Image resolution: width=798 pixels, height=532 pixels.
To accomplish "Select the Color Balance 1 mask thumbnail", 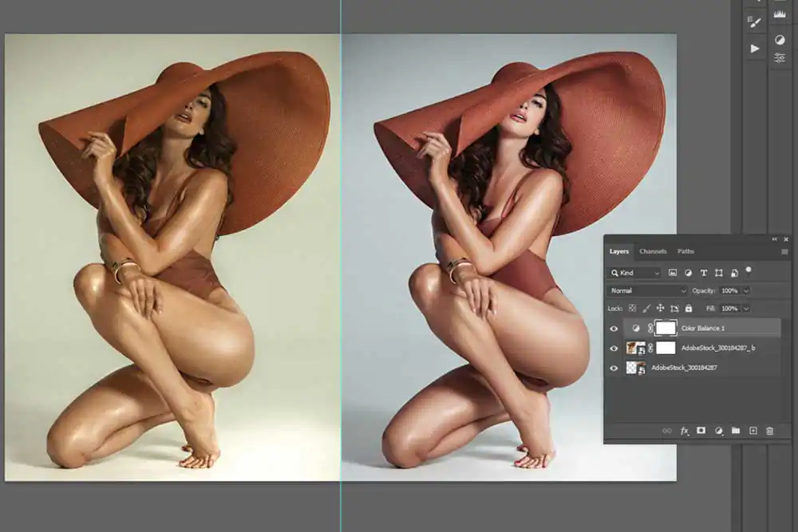I will click(x=666, y=327).
